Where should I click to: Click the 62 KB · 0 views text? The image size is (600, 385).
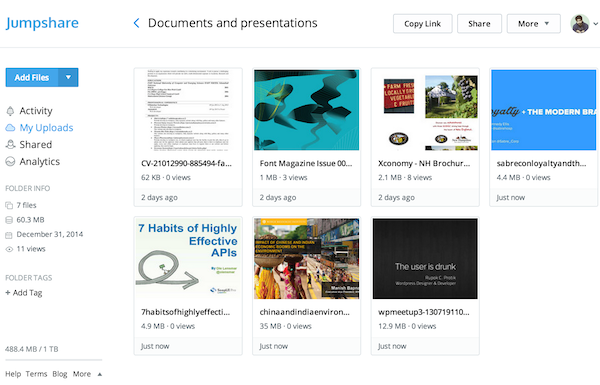(x=166, y=178)
